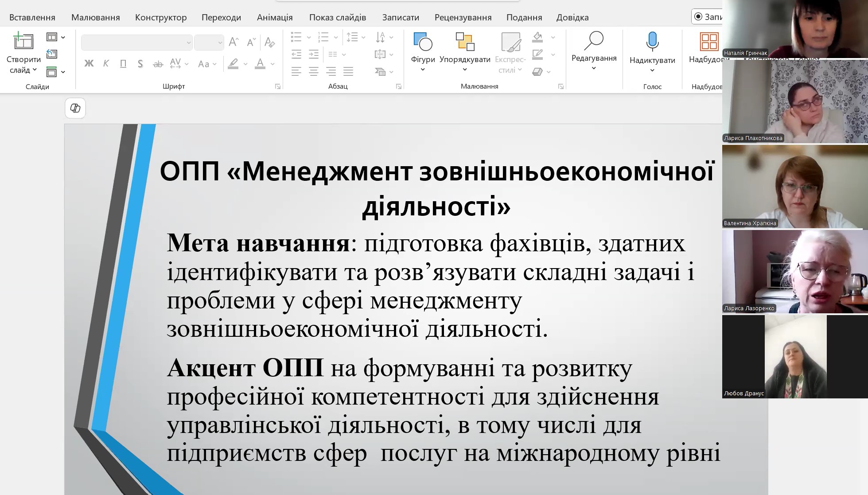The width and height of the screenshot is (868, 495).
Task: Click the Arrange (Упорядкувати) icon
Action: tap(464, 41)
